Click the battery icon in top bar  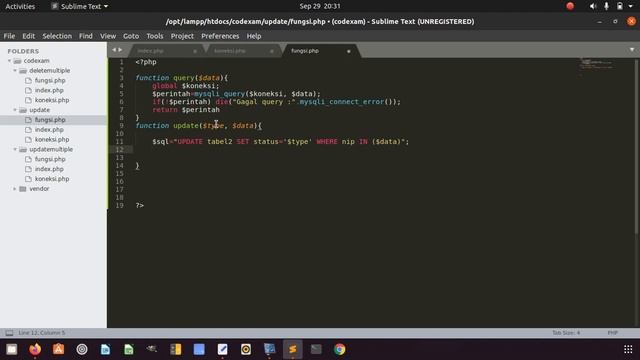[x=620, y=6]
